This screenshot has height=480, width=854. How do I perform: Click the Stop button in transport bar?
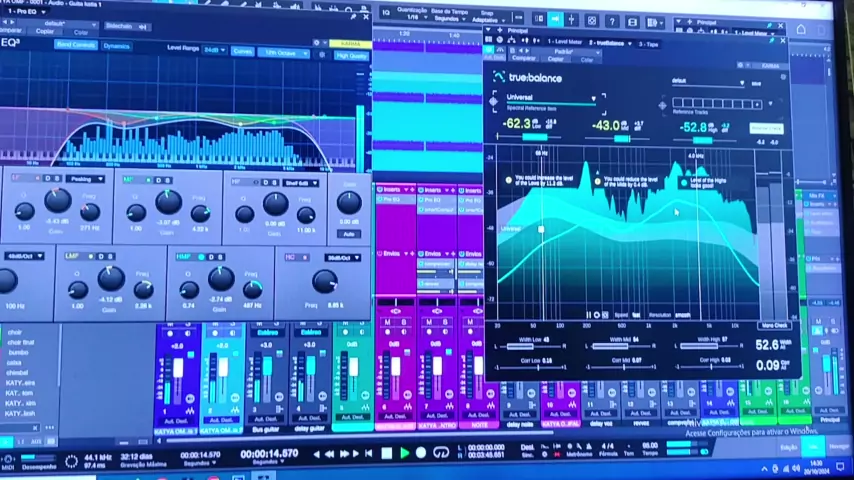387,454
